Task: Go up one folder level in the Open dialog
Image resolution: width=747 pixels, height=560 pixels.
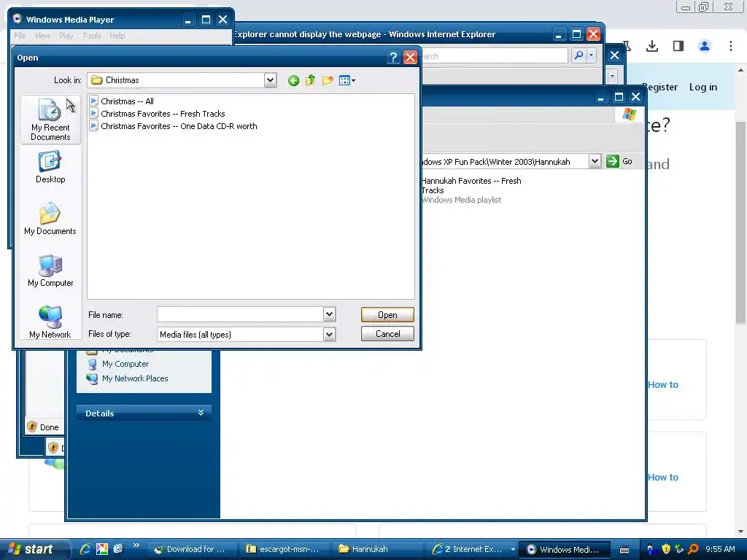Action: pos(310,80)
